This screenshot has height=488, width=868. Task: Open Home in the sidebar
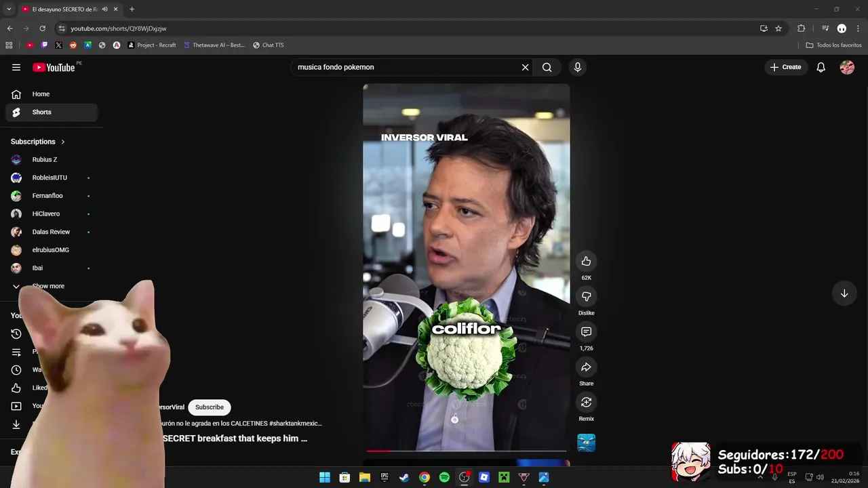point(52,94)
